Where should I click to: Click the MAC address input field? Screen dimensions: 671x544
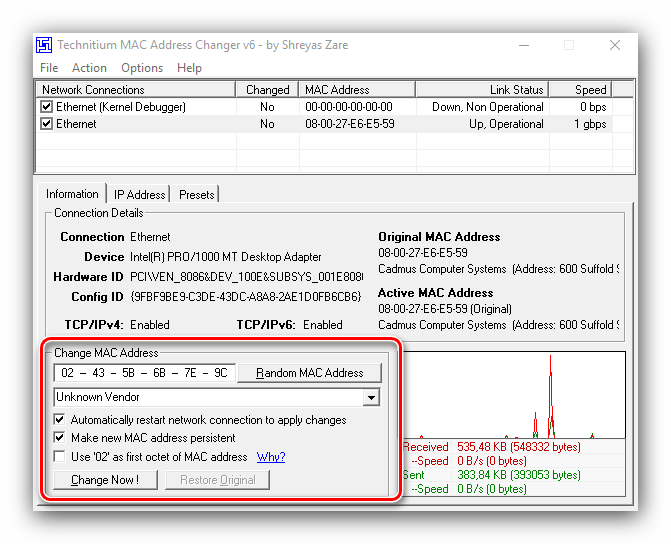click(x=145, y=373)
